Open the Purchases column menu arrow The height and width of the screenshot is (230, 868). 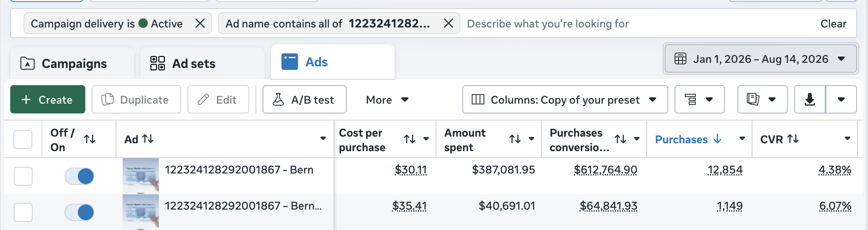tap(742, 139)
